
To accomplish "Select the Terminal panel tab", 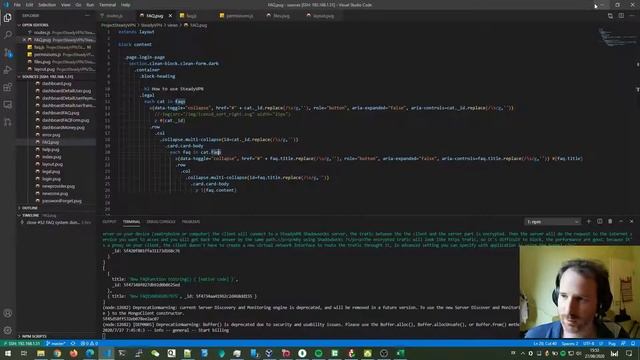I will click(131, 222).
